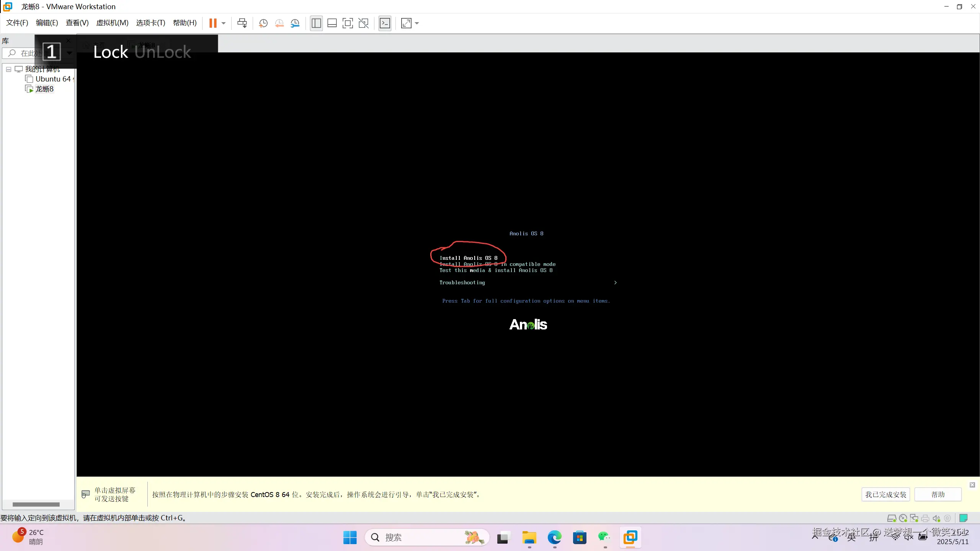Open the dropdown next to pause button
Viewport: 980px width, 551px height.
pos(224,23)
